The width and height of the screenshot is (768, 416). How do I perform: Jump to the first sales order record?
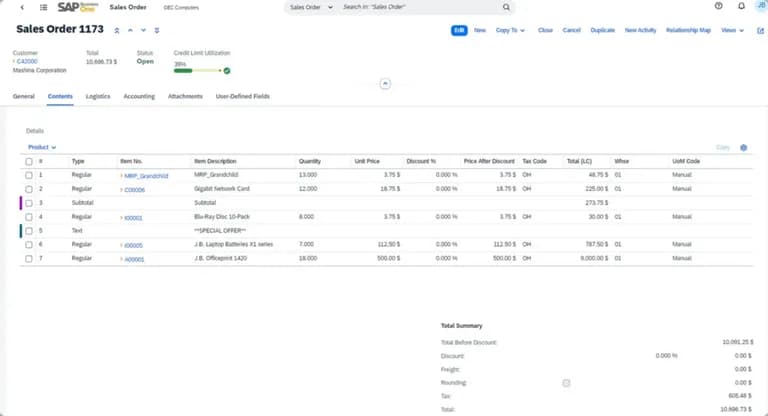pyautogui.click(x=117, y=30)
